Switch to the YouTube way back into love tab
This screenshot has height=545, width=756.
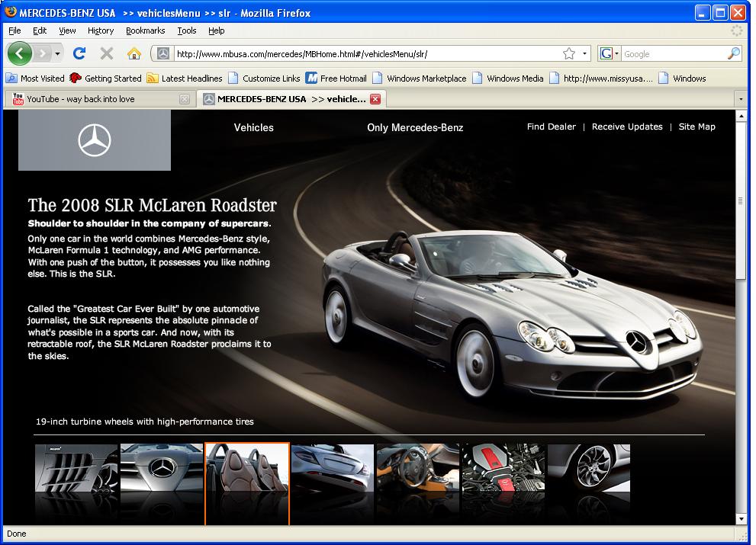coord(99,99)
